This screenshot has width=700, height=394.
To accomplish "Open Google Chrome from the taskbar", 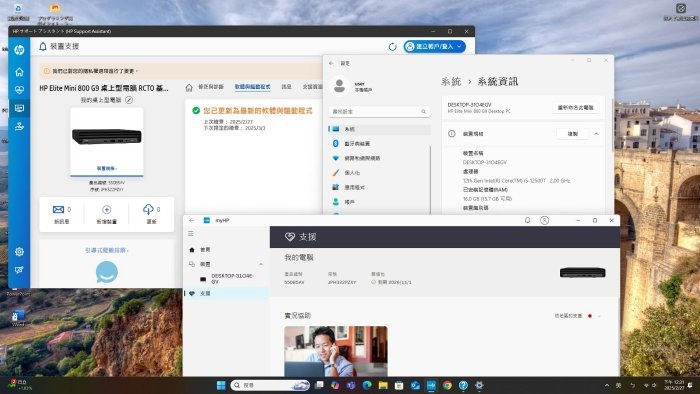I will [447, 385].
